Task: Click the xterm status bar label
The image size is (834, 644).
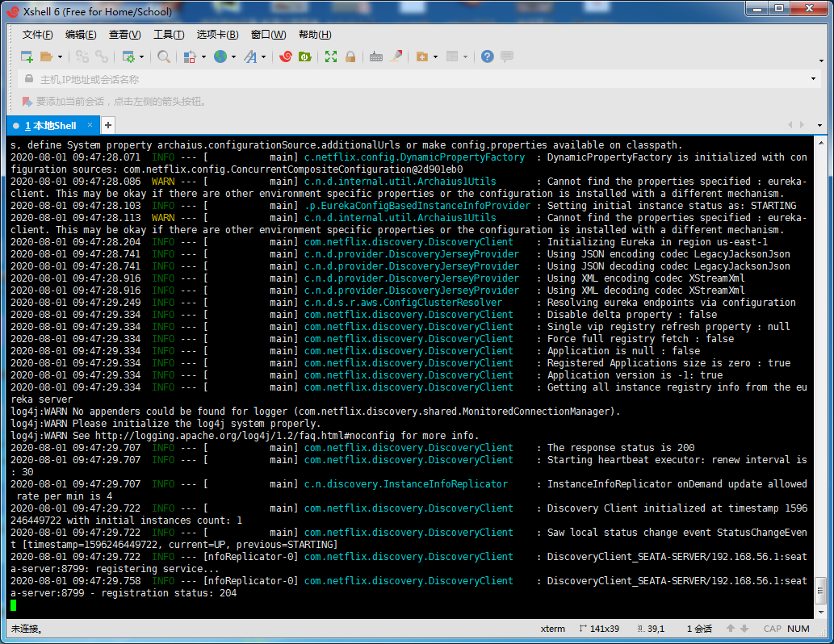Action: pos(552,629)
